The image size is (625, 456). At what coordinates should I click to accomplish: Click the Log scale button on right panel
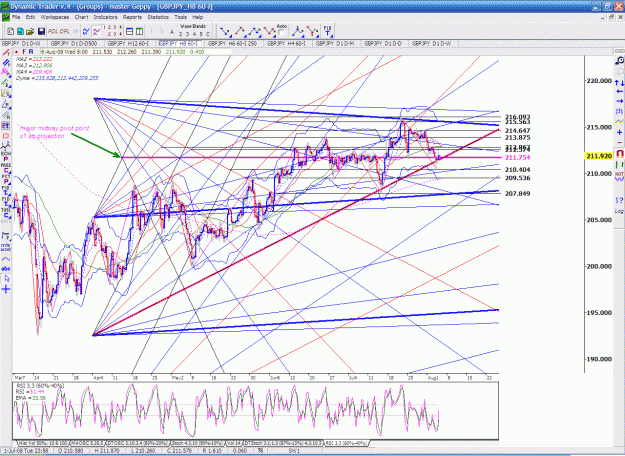pos(619,211)
